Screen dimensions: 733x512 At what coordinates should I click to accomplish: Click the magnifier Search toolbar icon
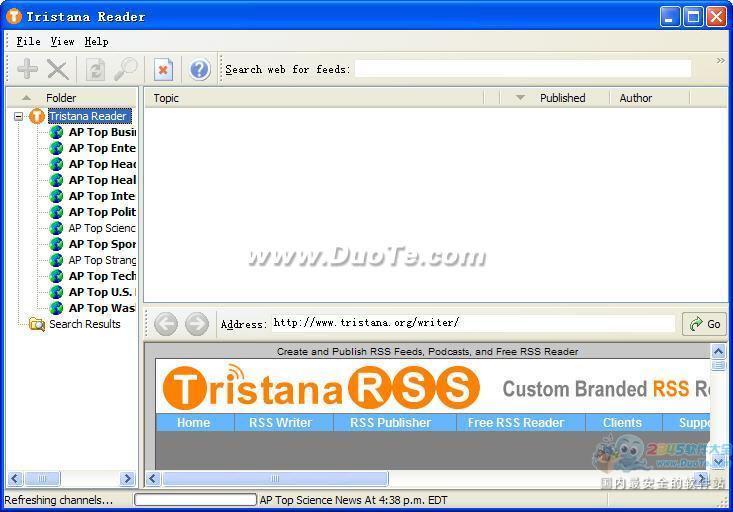click(x=126, y=69)
